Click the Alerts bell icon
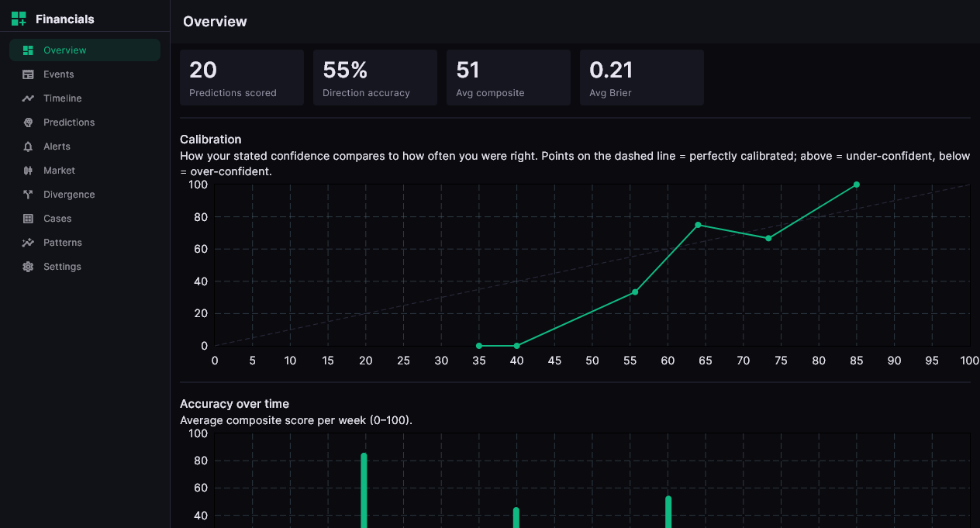980x528 pixels. tap(28, 147)
